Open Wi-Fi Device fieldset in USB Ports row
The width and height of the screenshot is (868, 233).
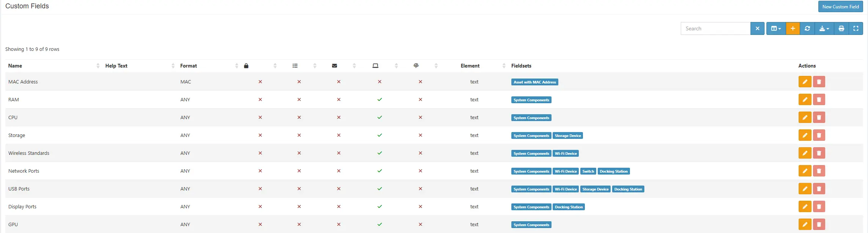[x=566, y=189]
